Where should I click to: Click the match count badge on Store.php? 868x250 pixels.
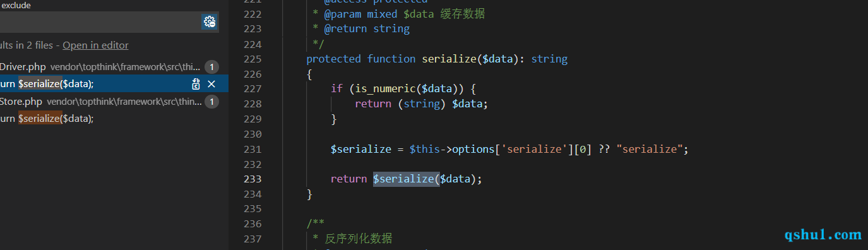211,101
